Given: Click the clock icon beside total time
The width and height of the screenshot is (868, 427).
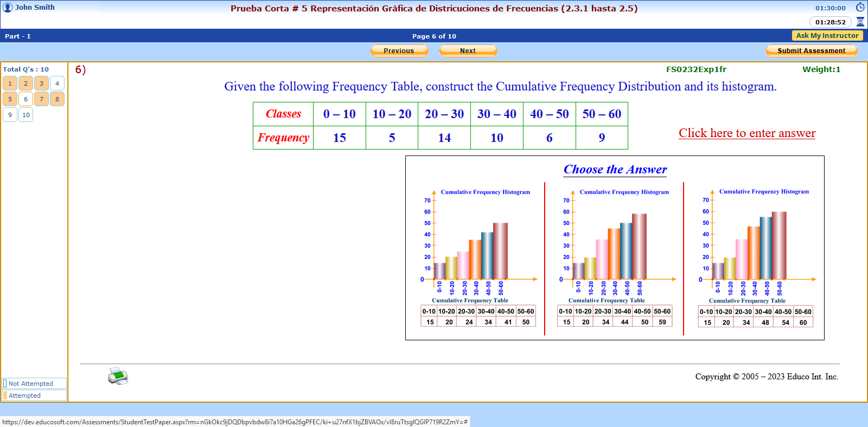Looking at the screenshot, I should tap(860, 8).
